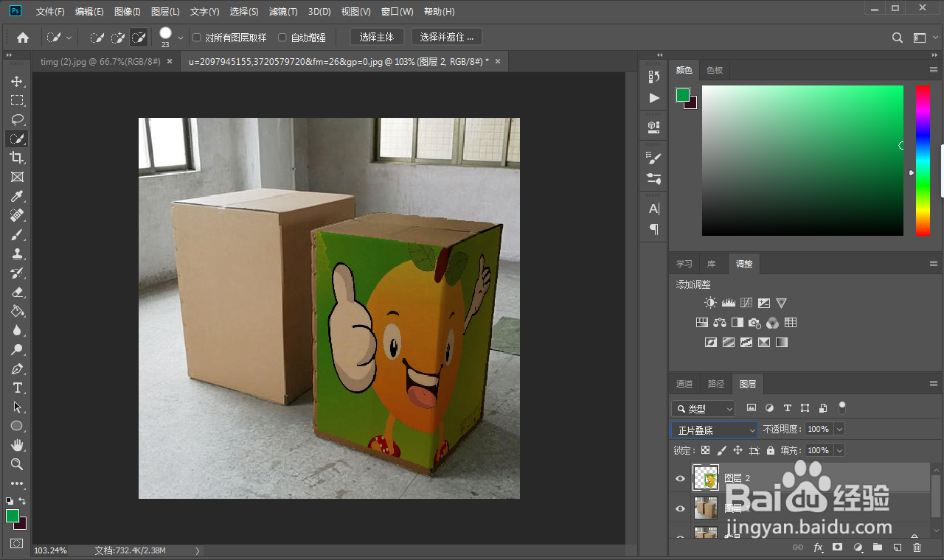Add a layer mask icon

838,547
